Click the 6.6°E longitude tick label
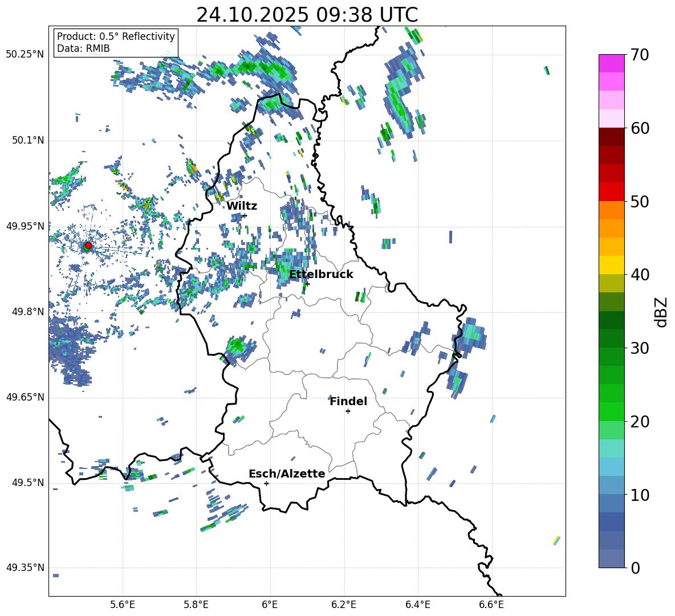 click(491, 605)
